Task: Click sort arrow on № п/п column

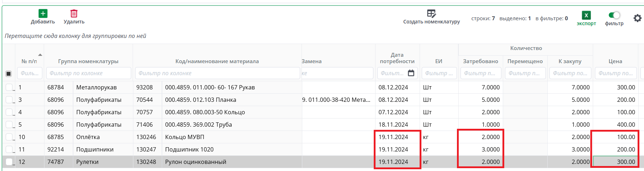Action: [40, 55]
